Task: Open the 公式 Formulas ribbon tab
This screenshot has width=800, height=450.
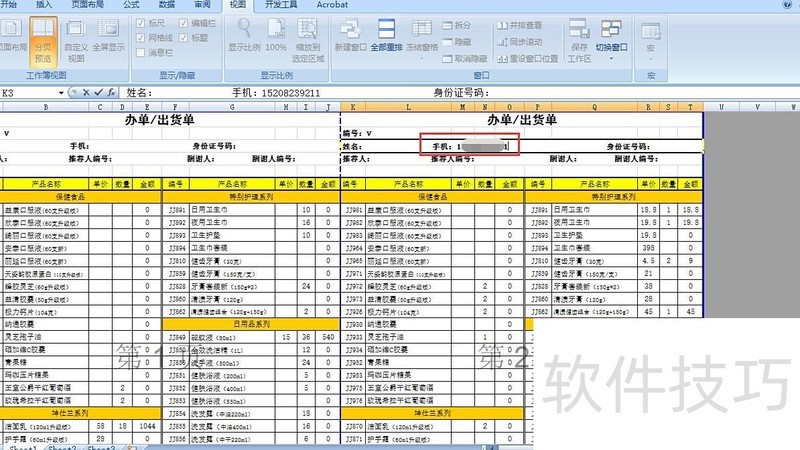Action: coord(131,5)
